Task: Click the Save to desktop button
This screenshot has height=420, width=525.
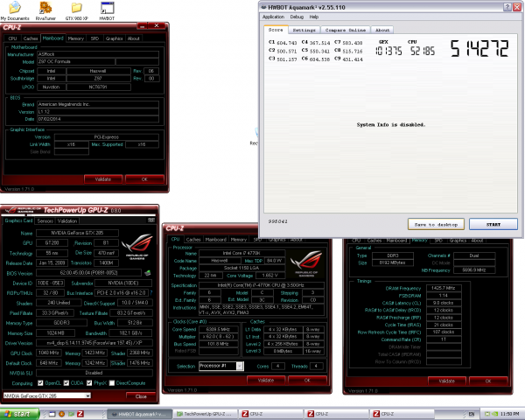Action: pos(436,224)
